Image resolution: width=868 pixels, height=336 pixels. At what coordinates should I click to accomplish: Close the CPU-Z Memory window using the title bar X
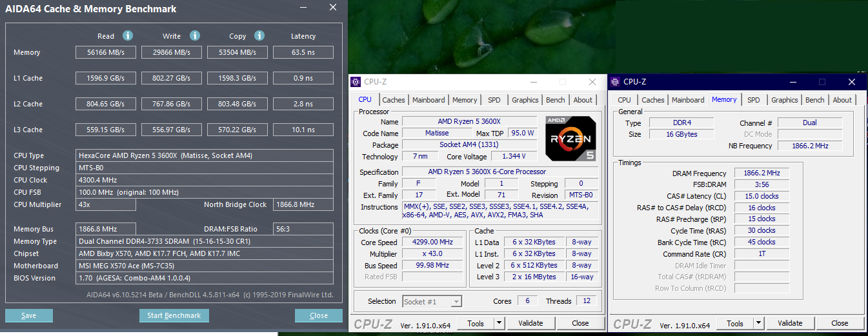(x=852, y=82)
